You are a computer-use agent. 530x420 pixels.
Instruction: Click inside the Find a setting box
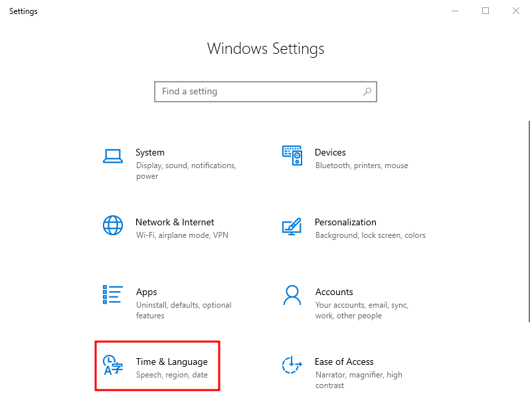point(266,91)
